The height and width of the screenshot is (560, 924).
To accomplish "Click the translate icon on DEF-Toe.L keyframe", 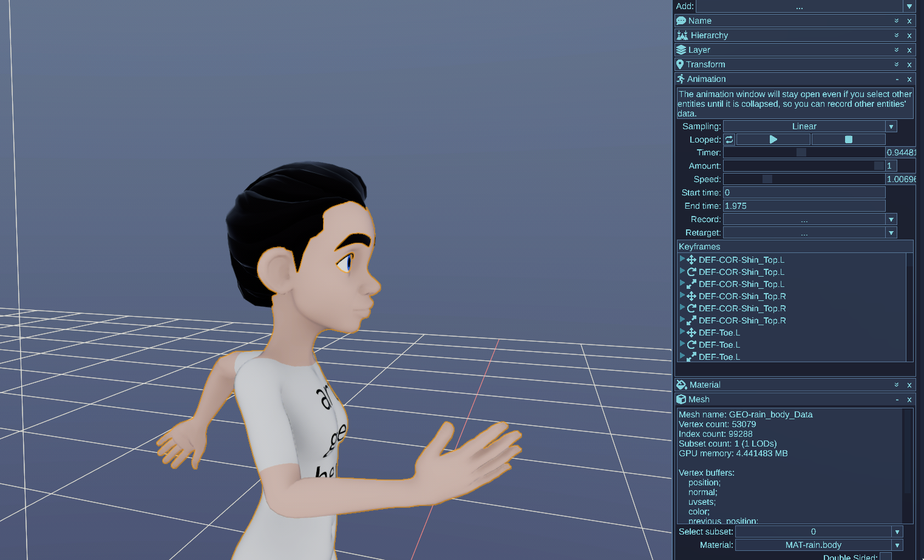I will 691,332.
